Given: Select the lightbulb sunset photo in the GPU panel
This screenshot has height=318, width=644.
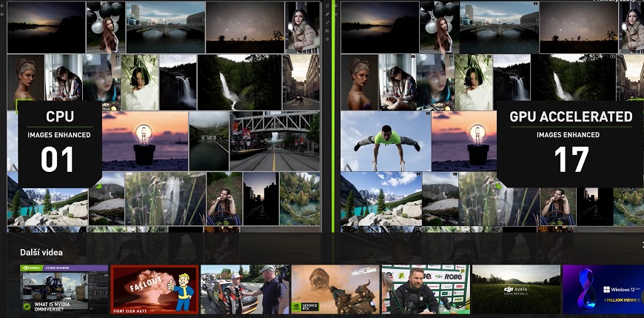Looking at the screenshot, I should tap(463, 141).
